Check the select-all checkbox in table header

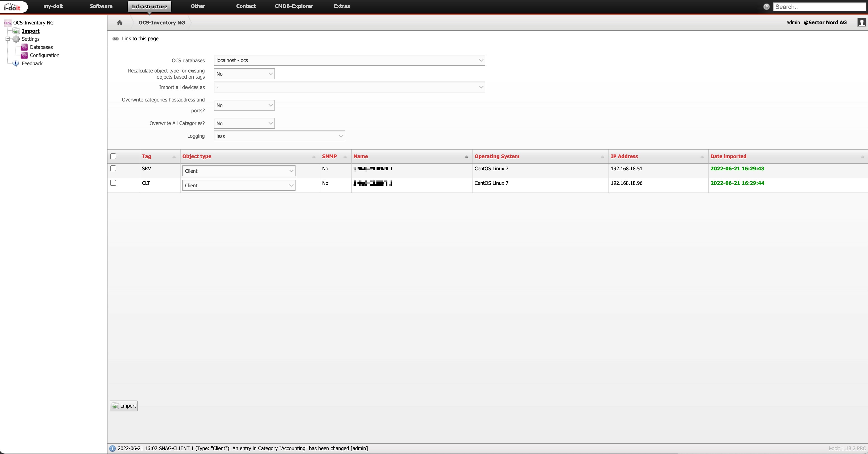tap(113, 156)
